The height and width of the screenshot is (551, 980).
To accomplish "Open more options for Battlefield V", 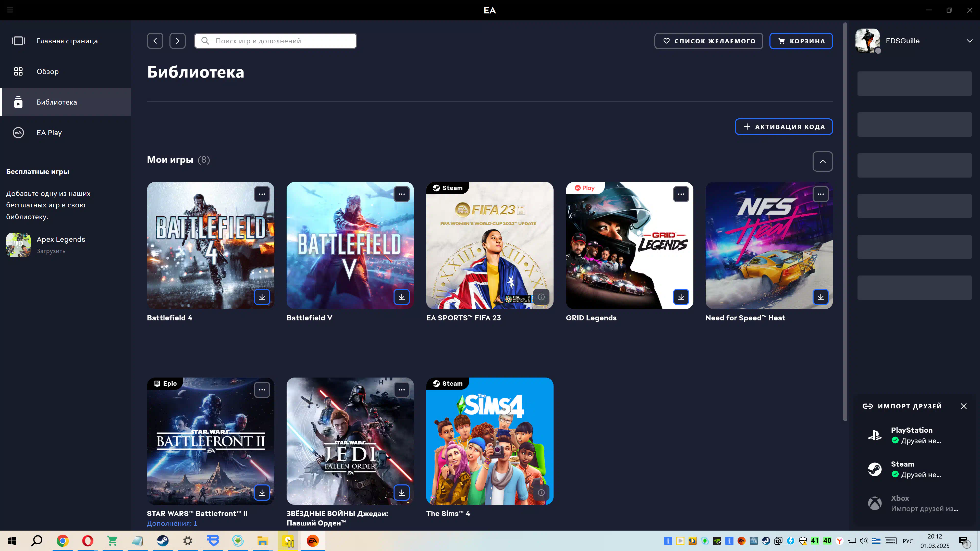I will (402, 194).
